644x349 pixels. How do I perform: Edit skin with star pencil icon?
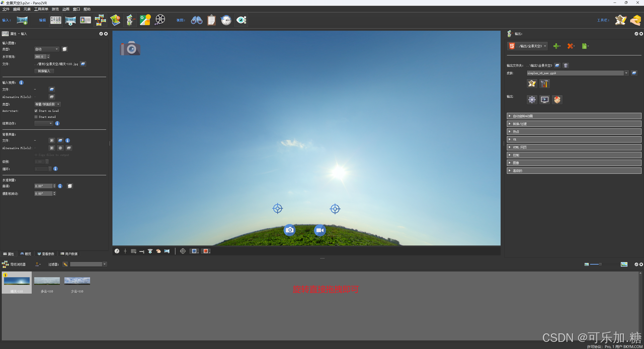(x=532, y=84)
